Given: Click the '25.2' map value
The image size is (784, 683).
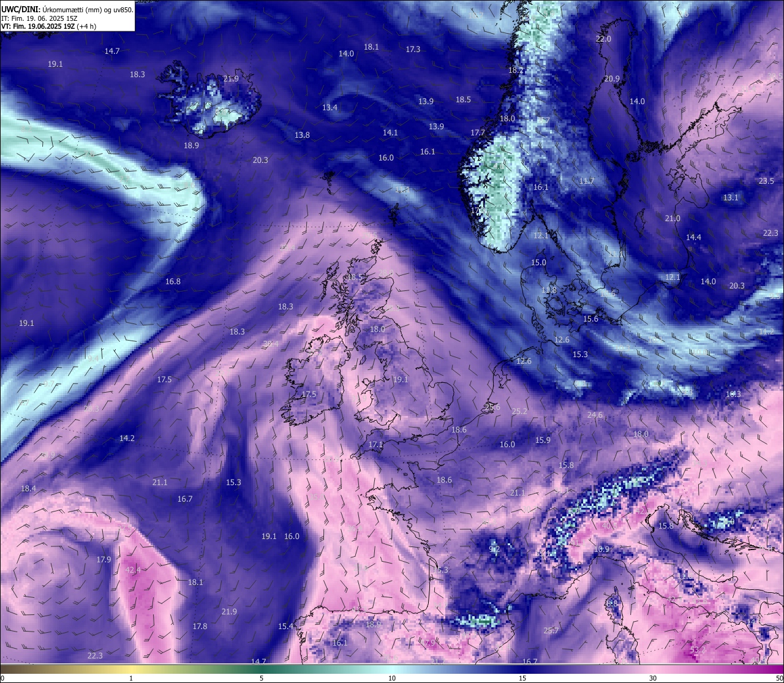Looking at the screenshot, I should pos(519,411).
